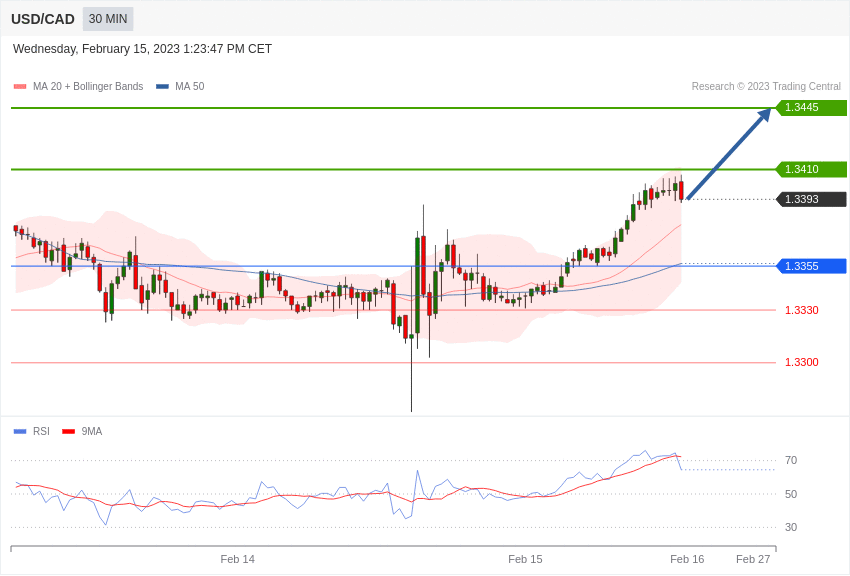
Task: Click the RSI legend label
Action: pos(41,431)
